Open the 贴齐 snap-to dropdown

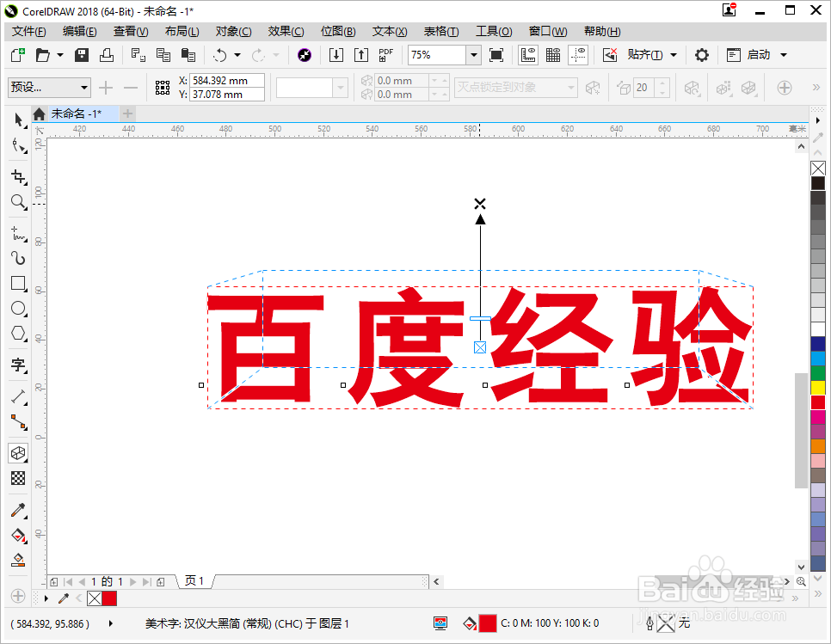click(x=674, y=55)
